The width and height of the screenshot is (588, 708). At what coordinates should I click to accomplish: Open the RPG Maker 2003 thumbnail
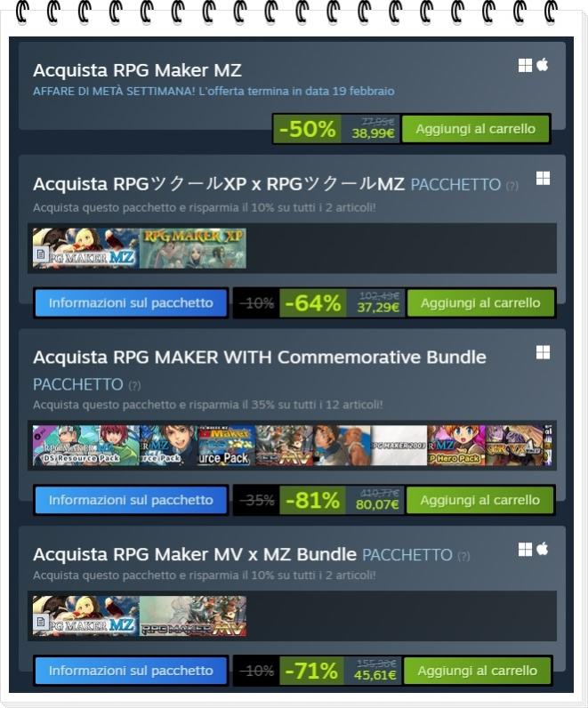point(399,446)
